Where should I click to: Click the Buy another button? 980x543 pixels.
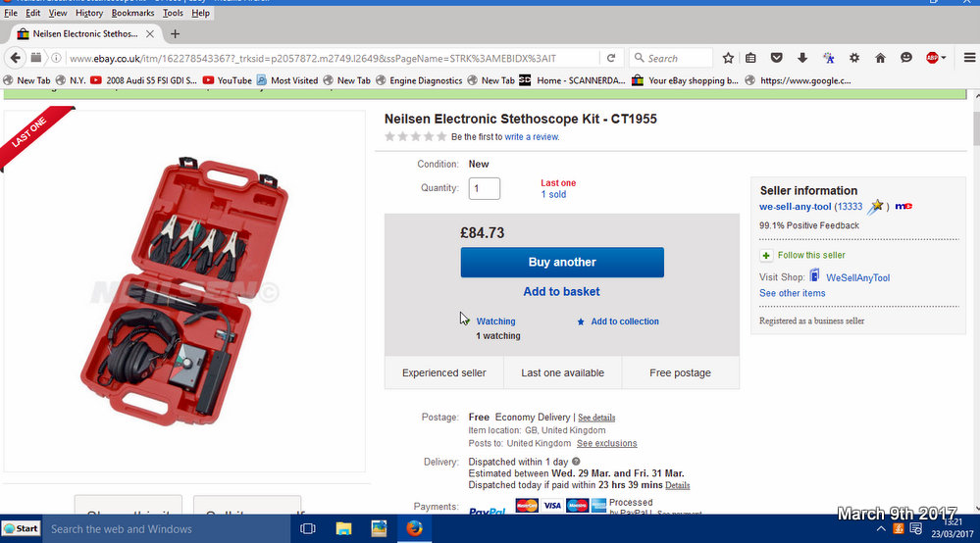tap(562, 262)
